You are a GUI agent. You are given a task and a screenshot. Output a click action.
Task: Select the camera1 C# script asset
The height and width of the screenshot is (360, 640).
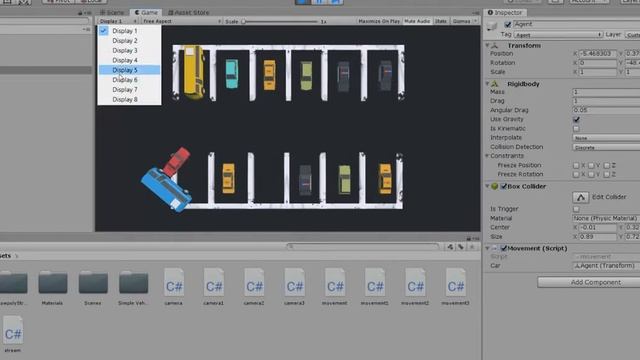click(214, 287)
